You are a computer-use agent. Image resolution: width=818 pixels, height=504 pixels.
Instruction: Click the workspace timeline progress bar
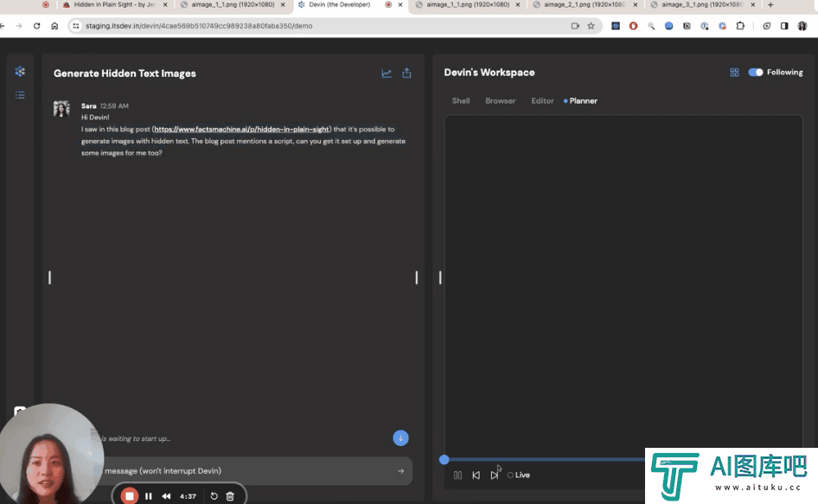click(544, 460)
